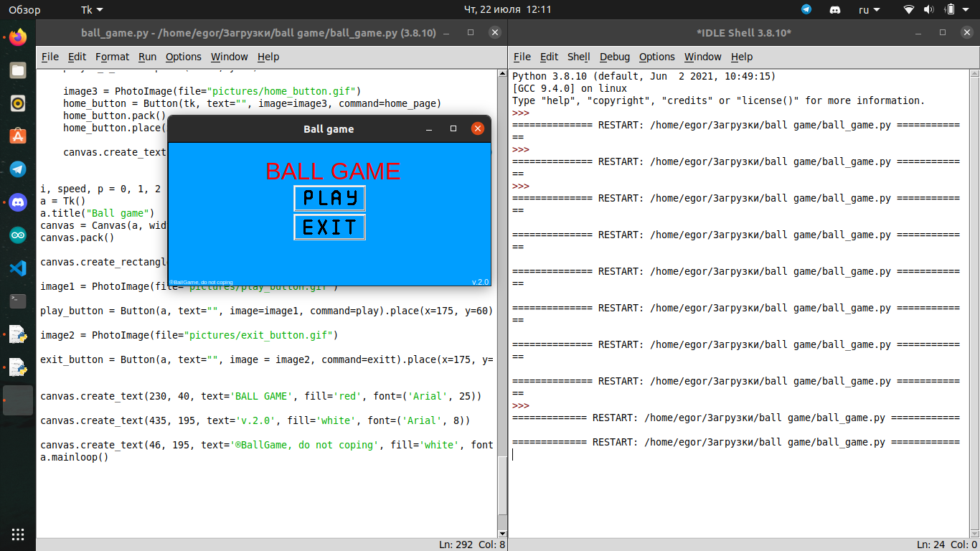
Task: Click the editor scrollbar down arrow
Action: point(502,533)
